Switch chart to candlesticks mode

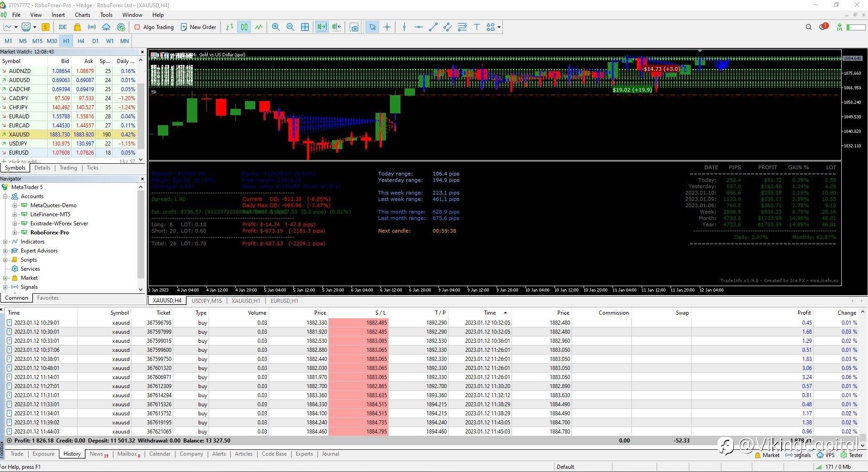(244, 27)
